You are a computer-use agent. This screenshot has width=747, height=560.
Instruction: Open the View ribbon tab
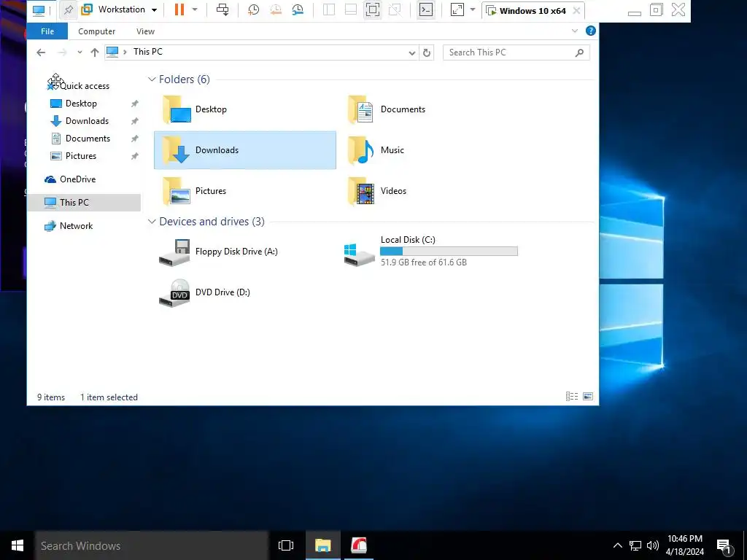coord(145,31)
